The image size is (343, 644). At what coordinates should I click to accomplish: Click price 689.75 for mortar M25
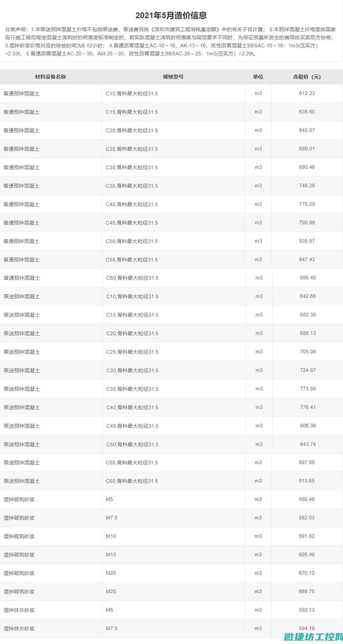tap(307, 592)
